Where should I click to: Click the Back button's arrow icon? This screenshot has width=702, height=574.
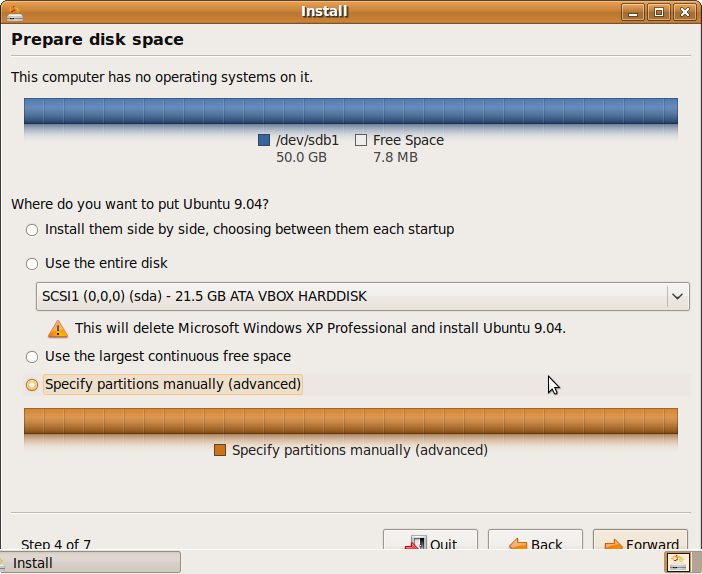518,544
